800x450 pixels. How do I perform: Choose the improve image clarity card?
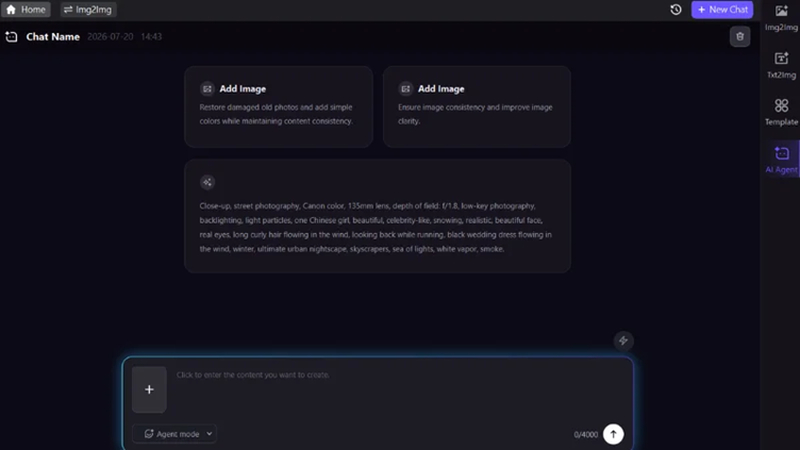477,107
